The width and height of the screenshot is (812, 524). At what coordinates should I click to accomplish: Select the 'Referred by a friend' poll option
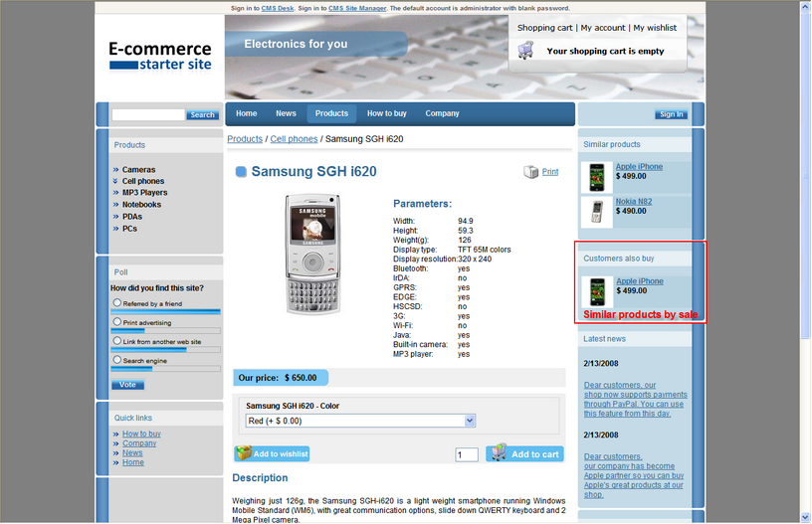[117, 302]
